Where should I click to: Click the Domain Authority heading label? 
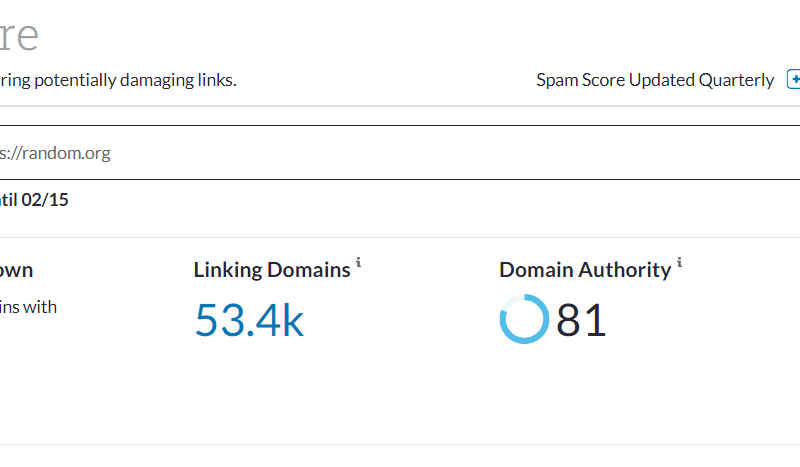[585, 270]
